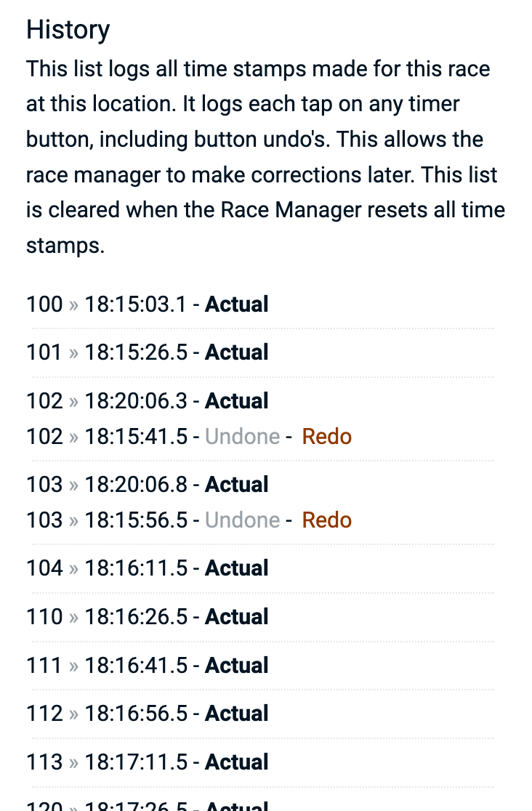
Task: Click the Actual label on entry 113
Action: [237, 762]
